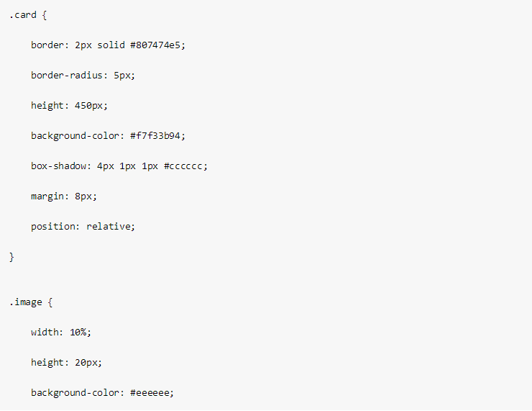
Task: Click the word relative
Action: (x=109, y=226)
